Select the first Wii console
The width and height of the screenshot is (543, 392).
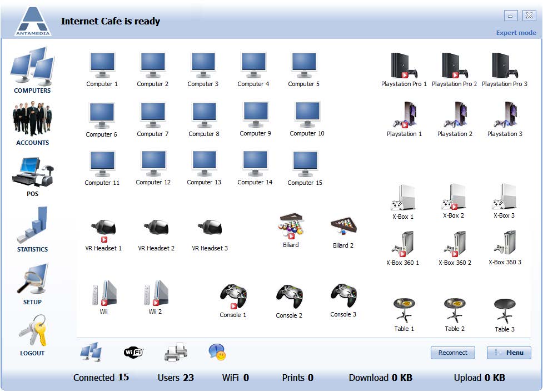(104, 297)
